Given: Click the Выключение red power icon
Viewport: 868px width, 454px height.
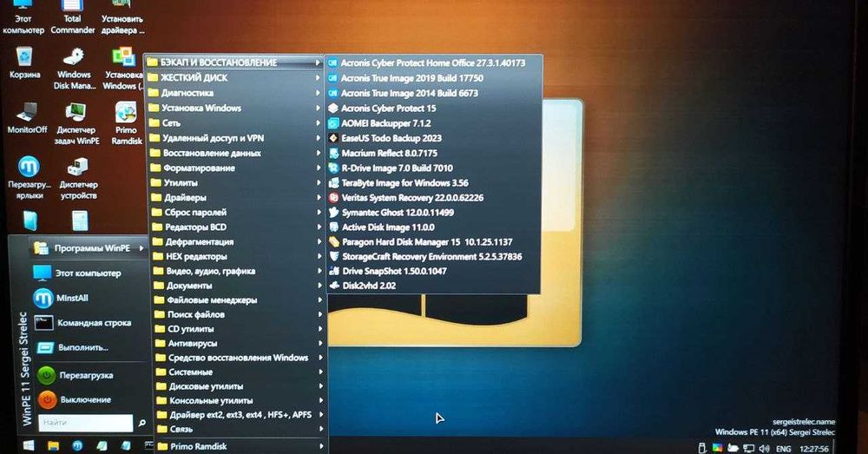Looking at the screenshot, I should tap(47, 399).
